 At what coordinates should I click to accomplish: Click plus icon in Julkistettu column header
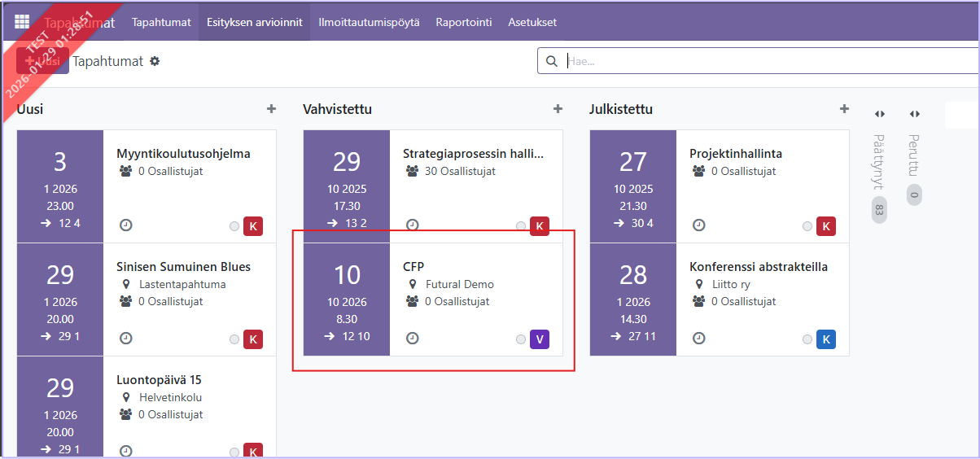point(844,109)
